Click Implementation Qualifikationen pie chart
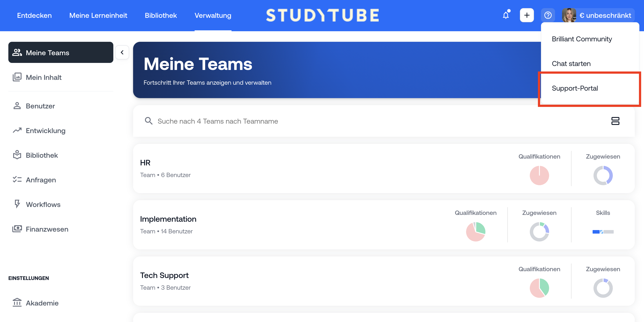644x322 pixels. [x=476, y=232]
